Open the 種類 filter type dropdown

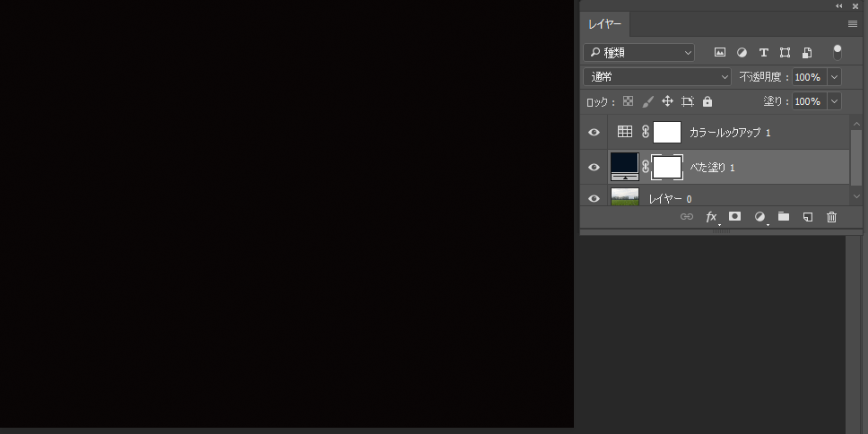(638, 53)
